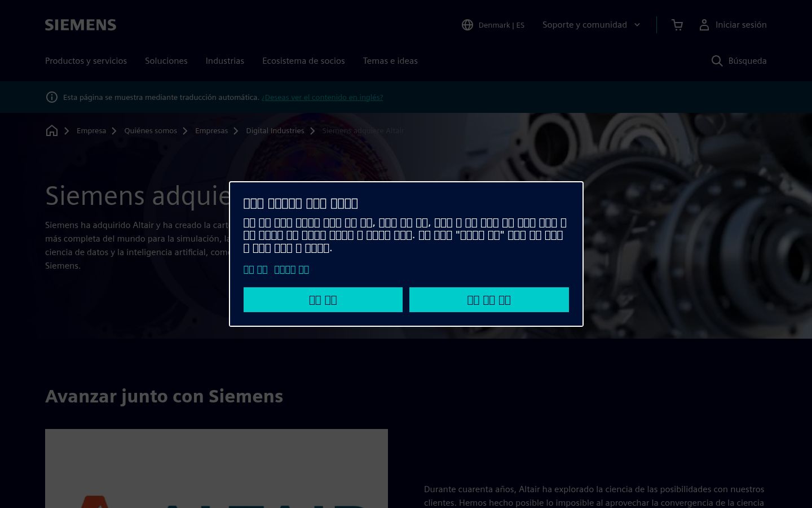The width and height of the screenshot is (812, 508).
Task: Click the info icon in translation banner
Action: (x=51, y=97)
